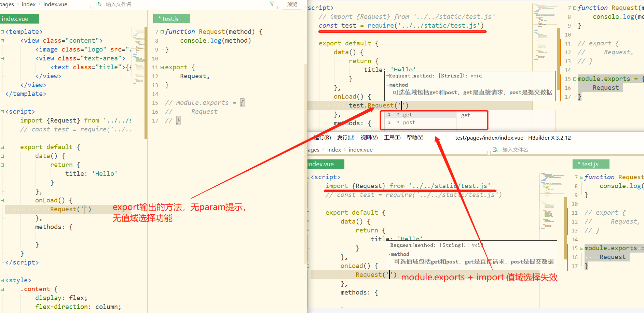
Task: Click the funnel filter icon in search bar
Action: pos(272,4)
